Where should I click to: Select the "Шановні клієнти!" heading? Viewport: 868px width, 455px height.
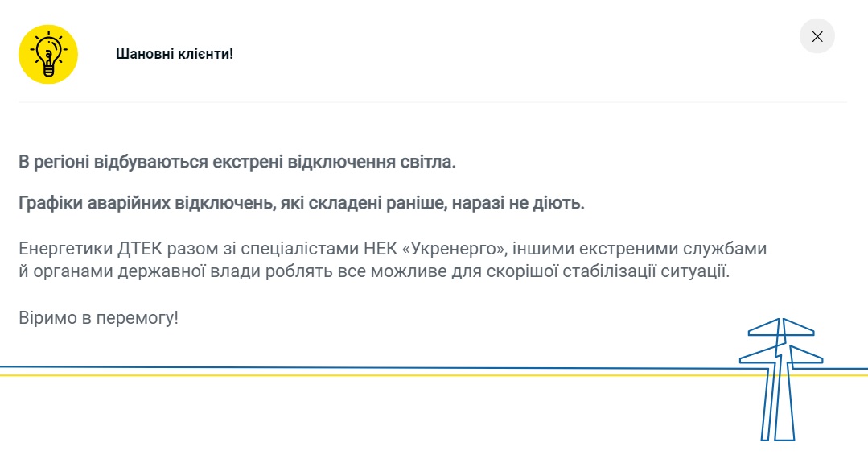tap(175, 54)
